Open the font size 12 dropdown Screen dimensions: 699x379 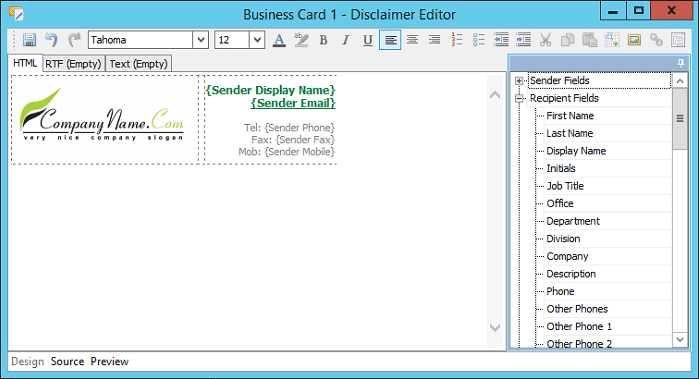point(257,40)
